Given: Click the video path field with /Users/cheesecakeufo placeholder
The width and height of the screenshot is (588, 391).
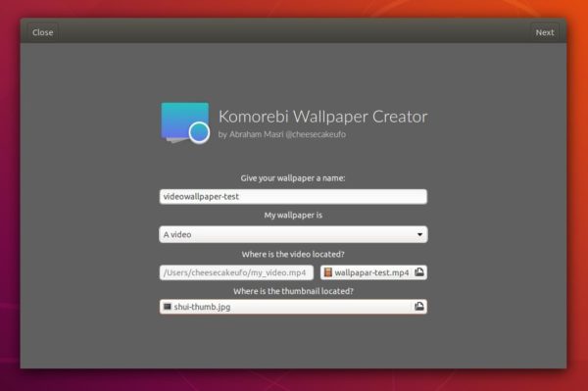Looking at the screenshot, I should [236, 272].
